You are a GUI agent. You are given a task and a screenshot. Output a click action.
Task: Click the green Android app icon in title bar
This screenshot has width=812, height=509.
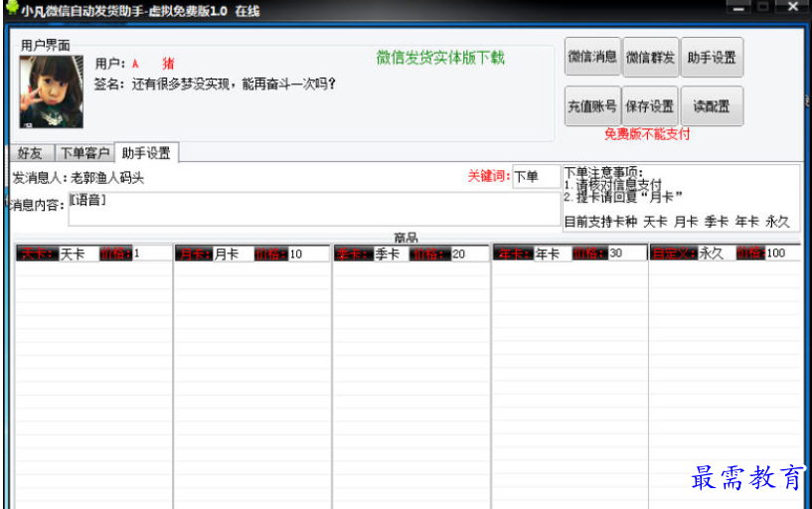tap(11, 7)
